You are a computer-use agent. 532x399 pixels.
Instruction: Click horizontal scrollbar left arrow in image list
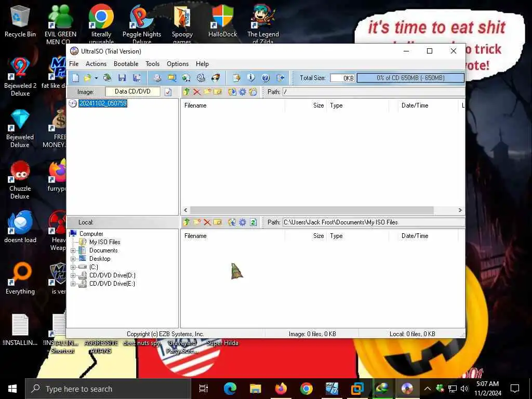(x=185, y=210)
